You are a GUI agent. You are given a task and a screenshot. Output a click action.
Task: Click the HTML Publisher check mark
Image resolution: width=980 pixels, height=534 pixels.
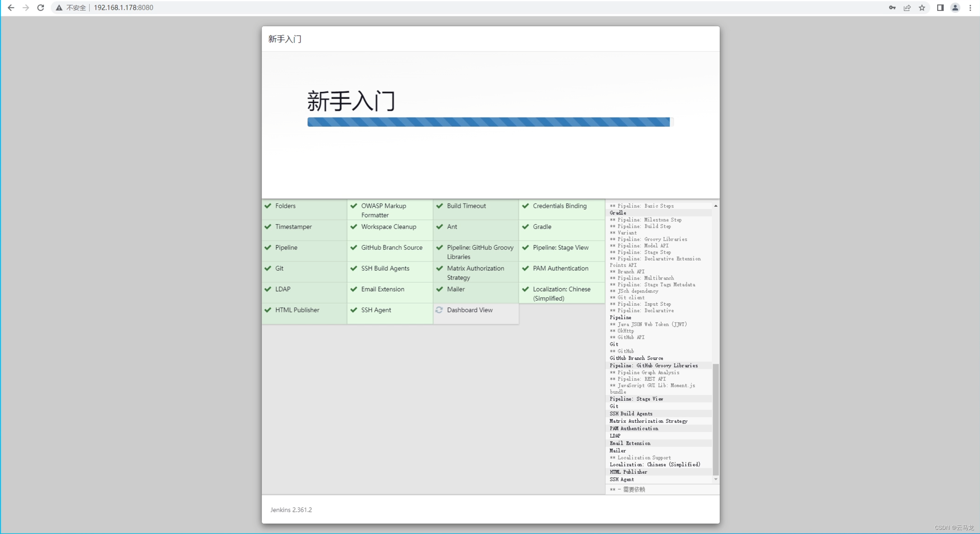(268, 310)
